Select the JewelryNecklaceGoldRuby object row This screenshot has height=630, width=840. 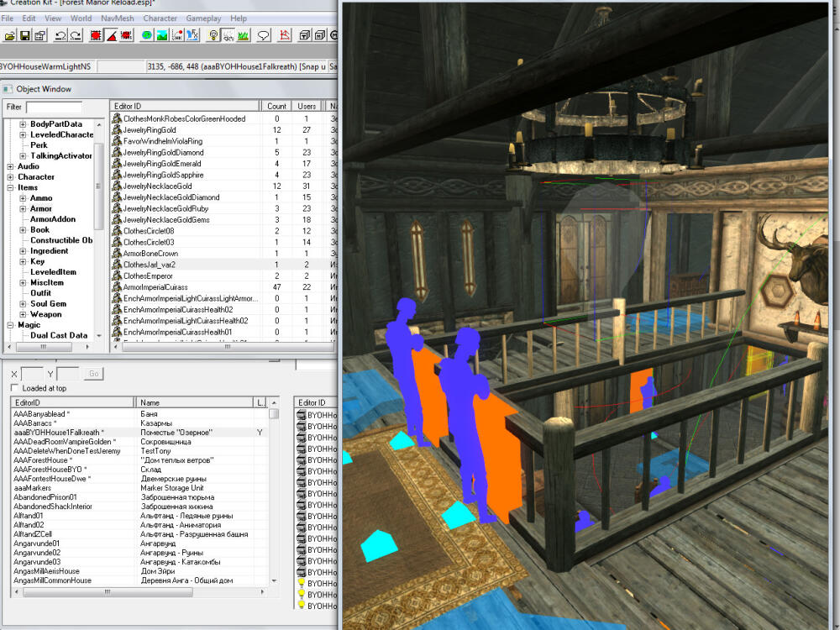(224, 208)
